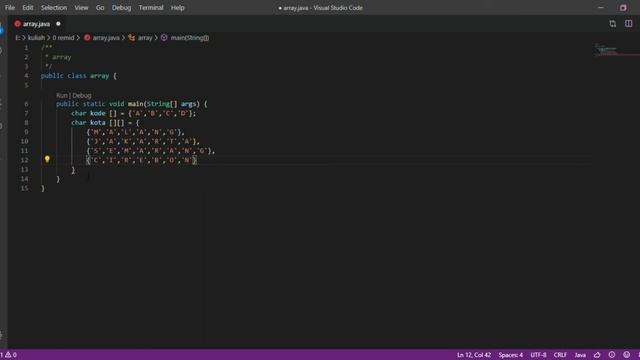The width and height of the screenshot is (640, 360).
Task: Click line number 9 in the gutter
Action: (x=26, y=132)
